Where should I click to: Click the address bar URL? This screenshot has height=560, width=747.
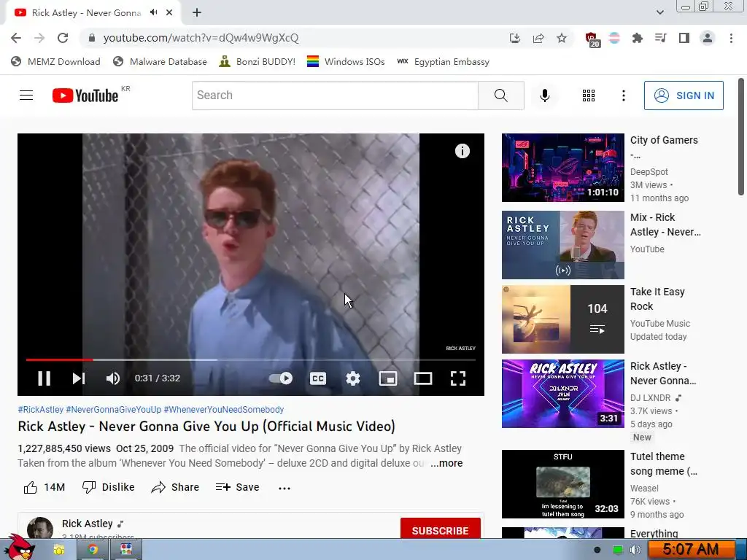[201, 38]
